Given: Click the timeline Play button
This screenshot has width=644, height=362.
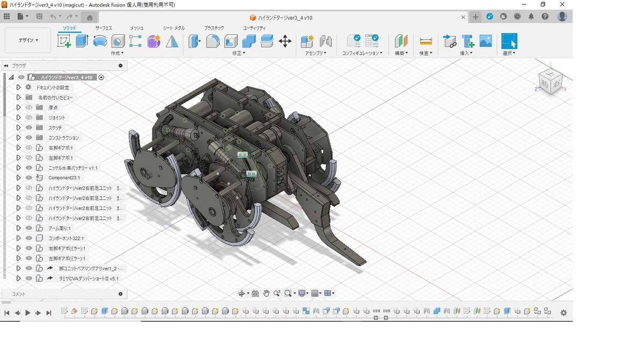Looking at the screenshot, I should 28,313.
